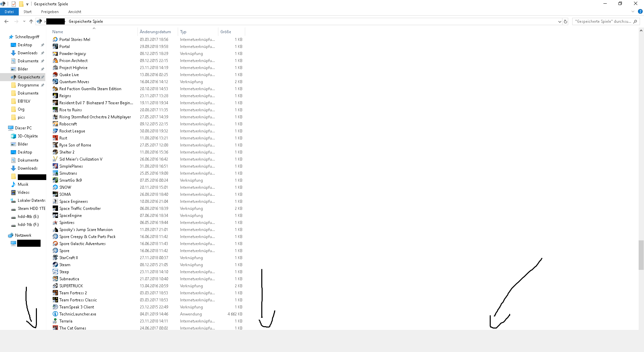Image resolution: width=644 pixels, height=352 pixels.
Task: Click the help question mark icon
Action: coord(640,11)
